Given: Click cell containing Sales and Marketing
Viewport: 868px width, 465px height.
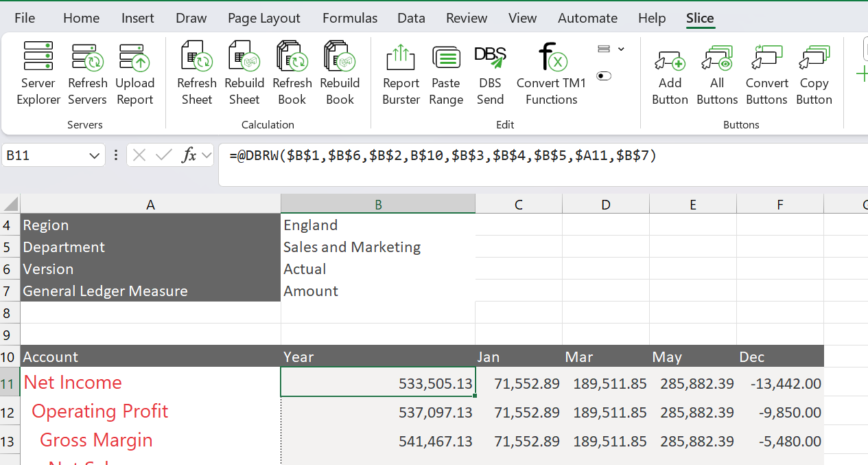Looking at the screenshot, I should click(x=378, y=247).
